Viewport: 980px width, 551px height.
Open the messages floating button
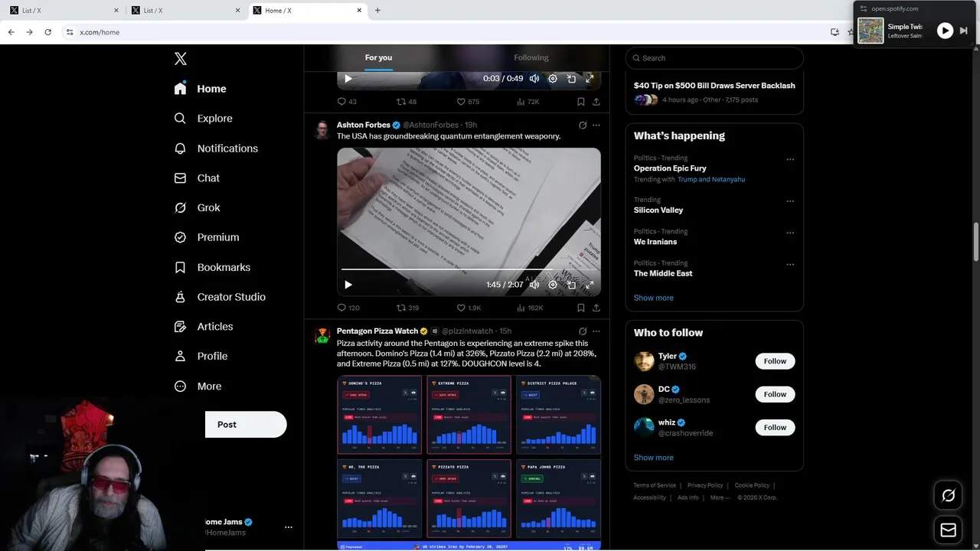pos(948,530)
